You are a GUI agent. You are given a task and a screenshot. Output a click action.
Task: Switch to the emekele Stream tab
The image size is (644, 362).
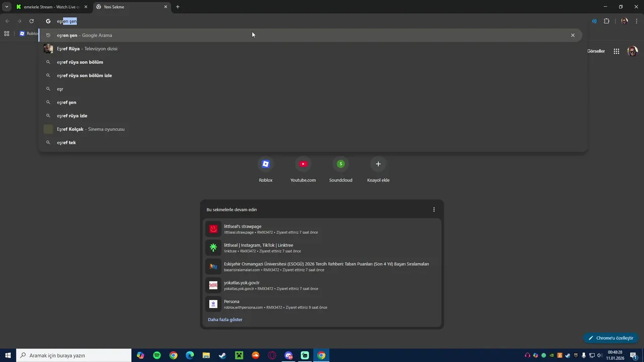point(51,7)
